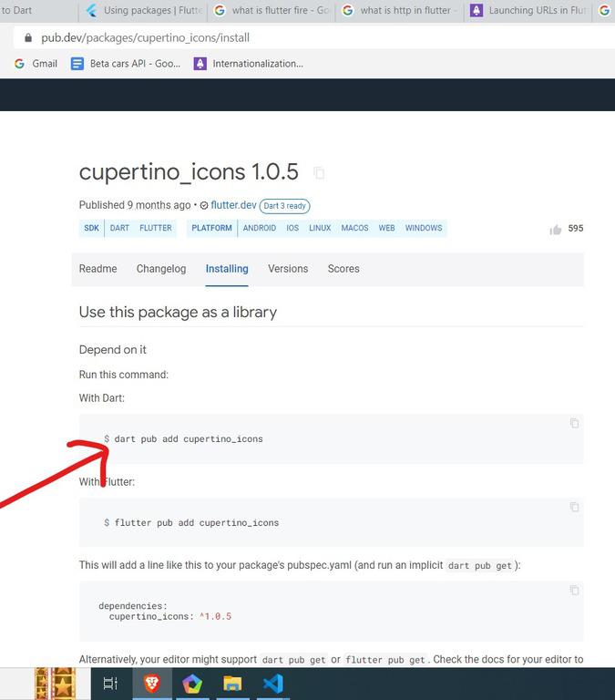The image size is (615, 700).
Task: Click the 'cupertino_icons 1.0.5' package title
Action: pos(189,172)
